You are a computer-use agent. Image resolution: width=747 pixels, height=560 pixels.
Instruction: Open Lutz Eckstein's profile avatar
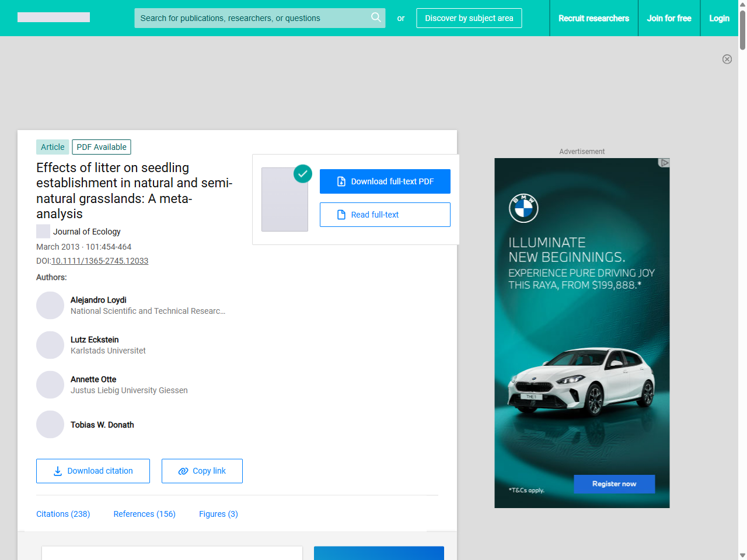[50, 345]
